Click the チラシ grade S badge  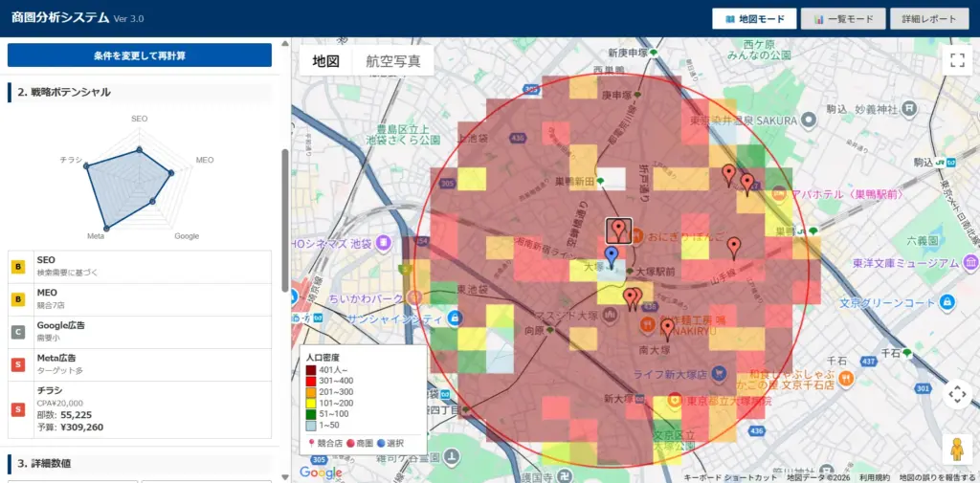[x=18, y=410]
